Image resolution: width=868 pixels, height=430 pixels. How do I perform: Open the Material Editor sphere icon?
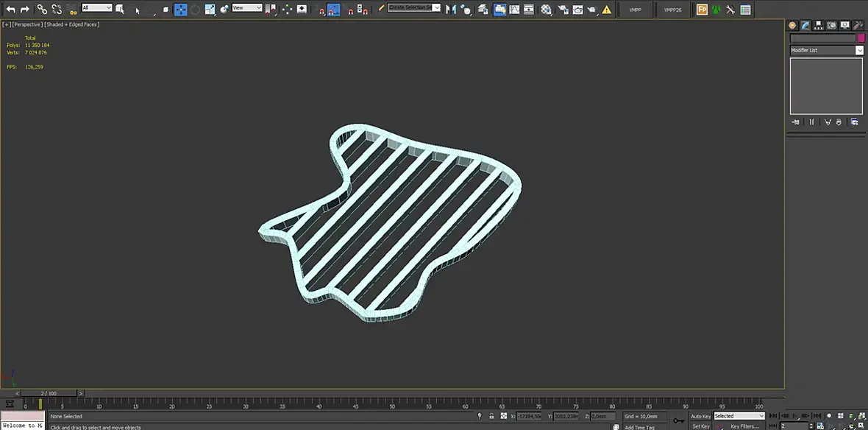547,10
